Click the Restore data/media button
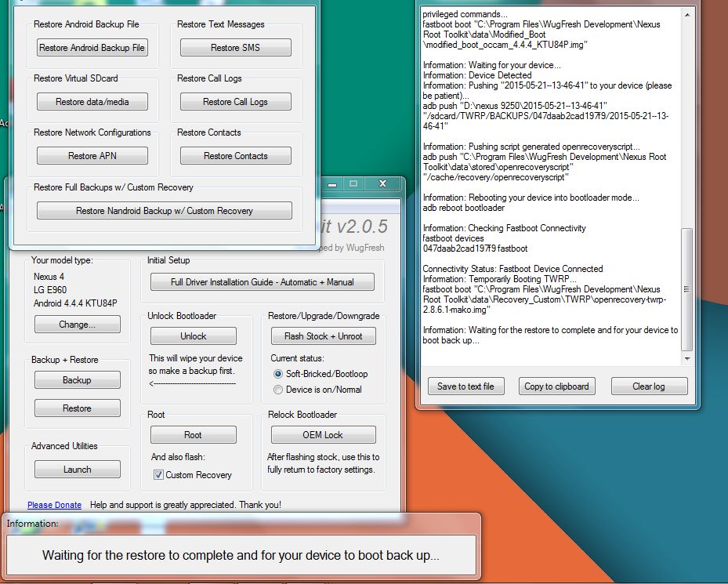This screenshot has width=728, height=584. coord(92,102)
